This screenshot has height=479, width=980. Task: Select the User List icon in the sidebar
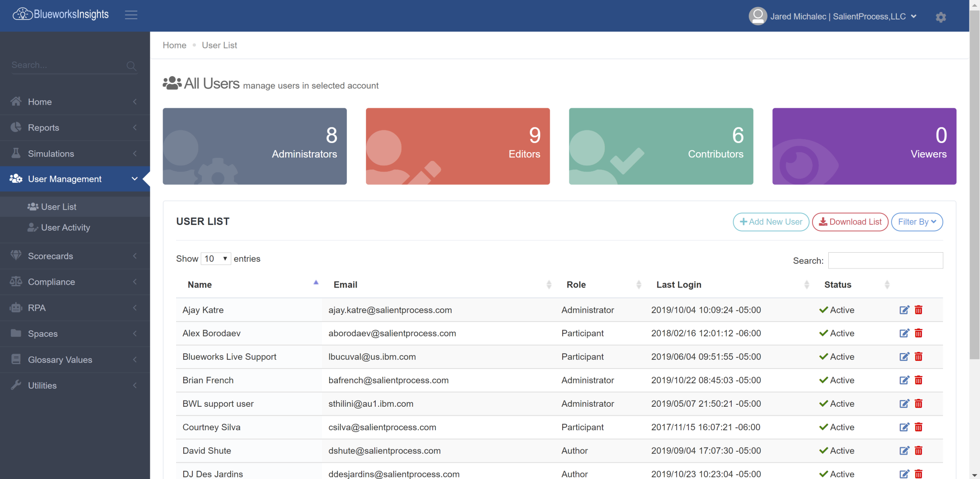(x=33, y=206)
